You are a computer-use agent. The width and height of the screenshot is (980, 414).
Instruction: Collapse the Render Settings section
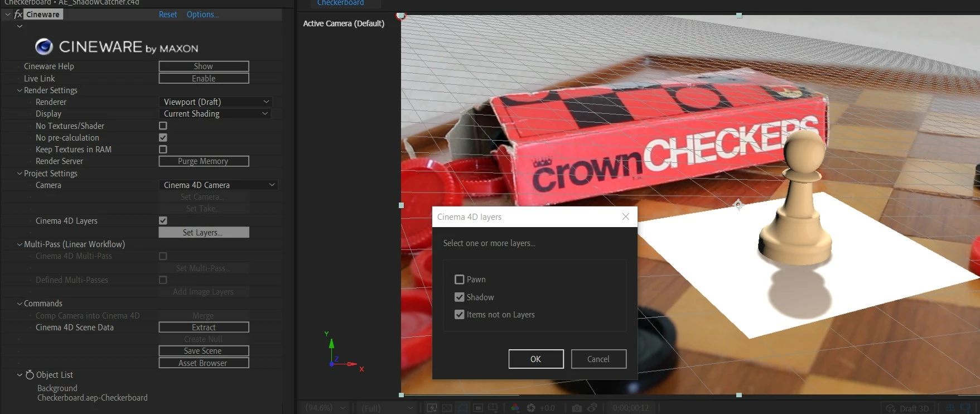(x=20, y=90)
